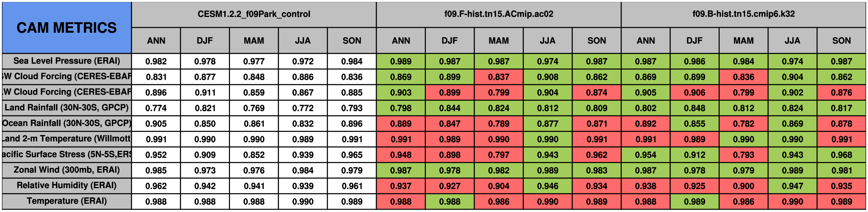Select the 0.774 Land Rainfall ANN control cell
The image size is (868, 212).
[156, 108]
